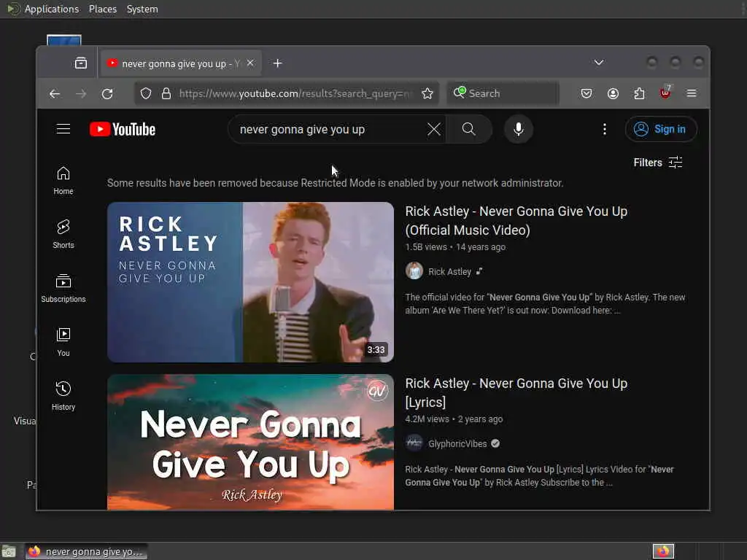
Task: Open the Applications menu
Action: pyautogui.click(x=52, y=9)
